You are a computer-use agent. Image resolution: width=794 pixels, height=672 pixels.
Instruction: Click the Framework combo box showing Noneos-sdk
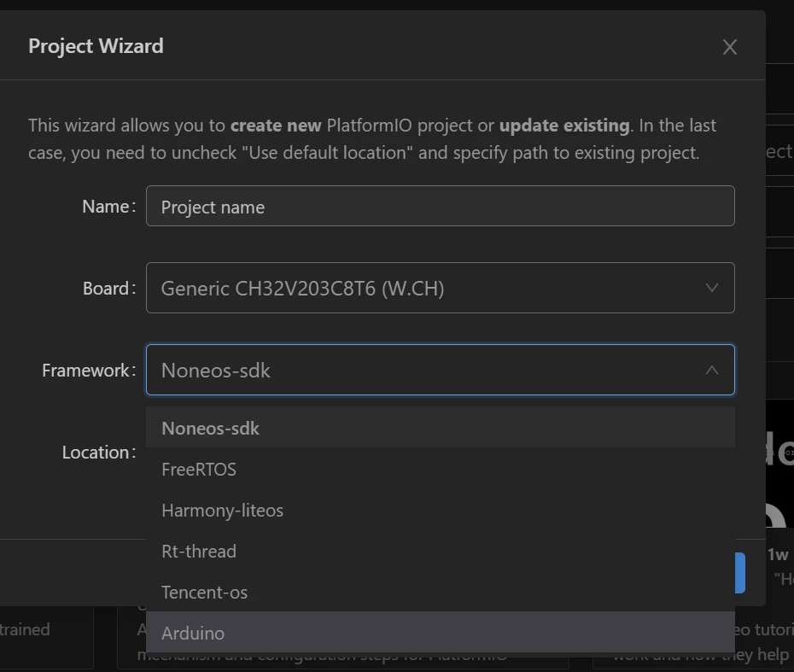(x=427, y=371)
